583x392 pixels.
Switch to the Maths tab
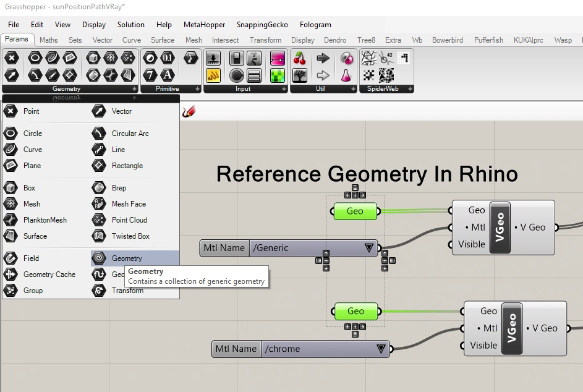coord(48,40)
